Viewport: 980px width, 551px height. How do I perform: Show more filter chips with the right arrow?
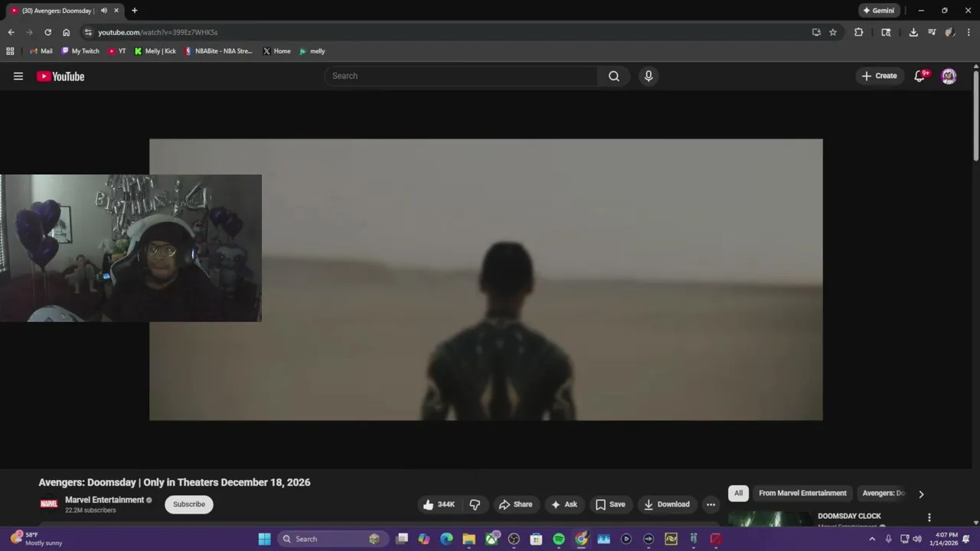coord(921,494)
